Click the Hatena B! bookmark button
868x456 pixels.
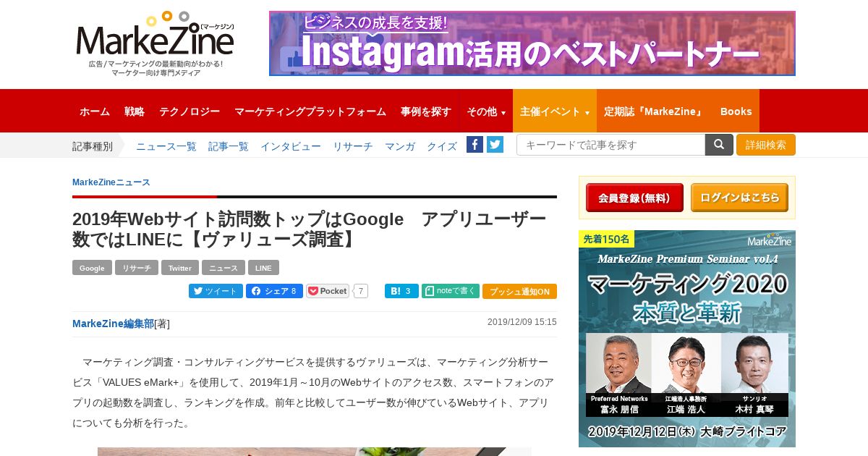pyautogui.click(x=401, y=291)
